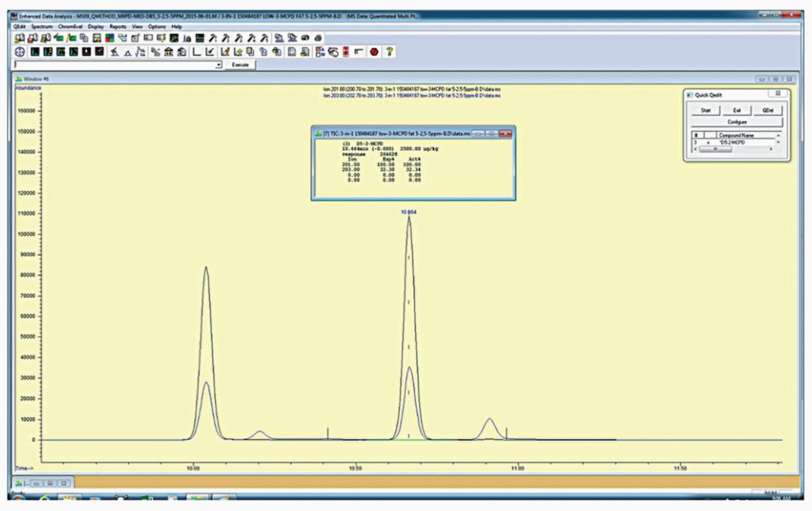The height and width of the screenshot is (511, 812).
Task: Click the printer icon in top toolbar
Action: coord(318,38)
